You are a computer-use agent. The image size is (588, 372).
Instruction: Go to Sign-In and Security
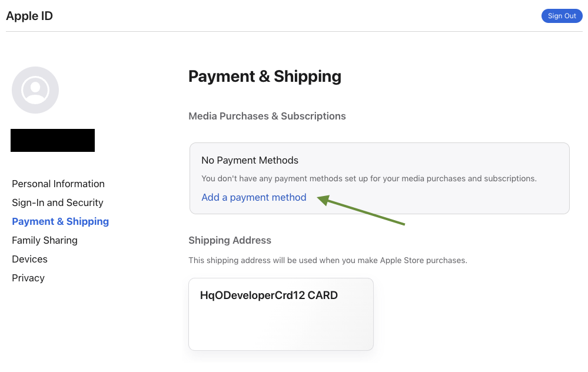[x=58, y=202]
